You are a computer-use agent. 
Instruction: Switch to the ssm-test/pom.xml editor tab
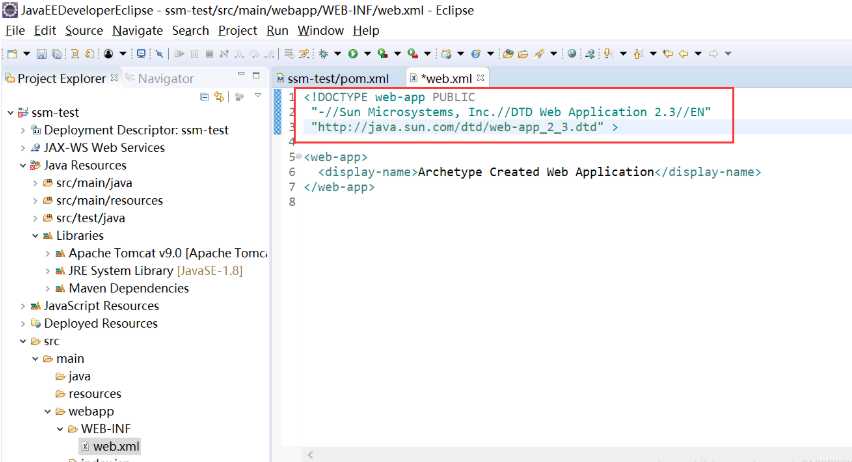pyautogui.click(x=333, y=79)
